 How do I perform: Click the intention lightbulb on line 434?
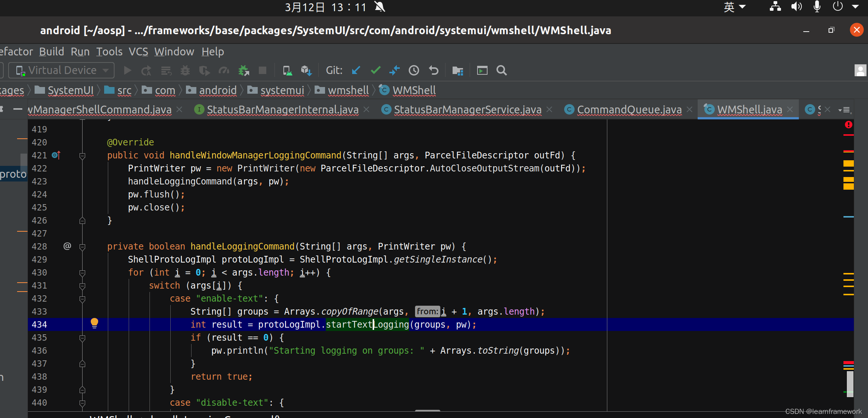click(94, 323)
